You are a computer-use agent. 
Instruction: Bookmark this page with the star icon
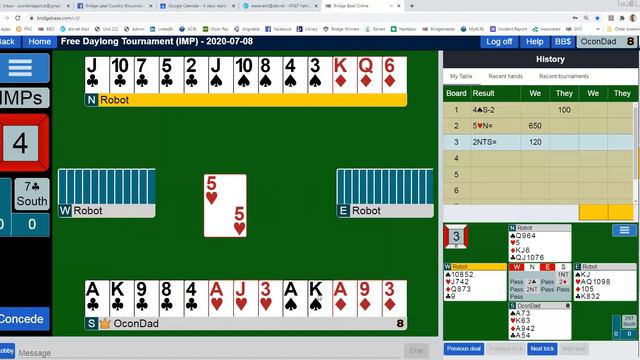[x=598, y=18]
